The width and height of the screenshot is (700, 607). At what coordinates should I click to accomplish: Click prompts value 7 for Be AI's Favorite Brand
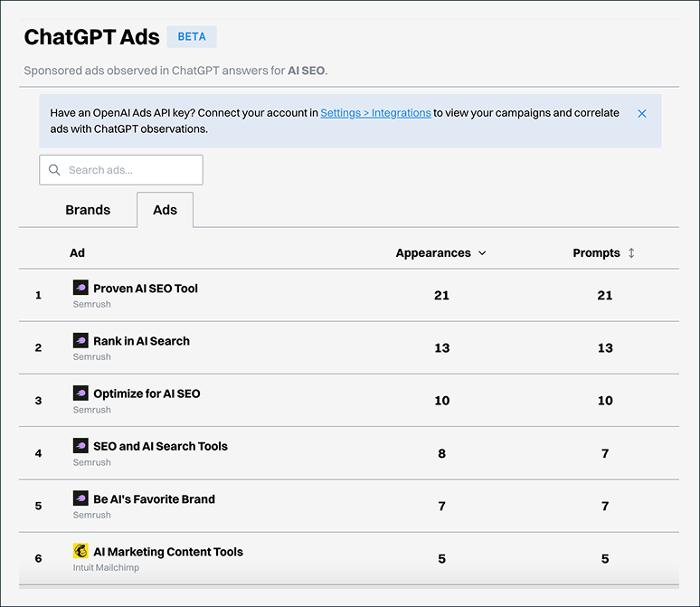pyautogui.click(x=605, y=506)
